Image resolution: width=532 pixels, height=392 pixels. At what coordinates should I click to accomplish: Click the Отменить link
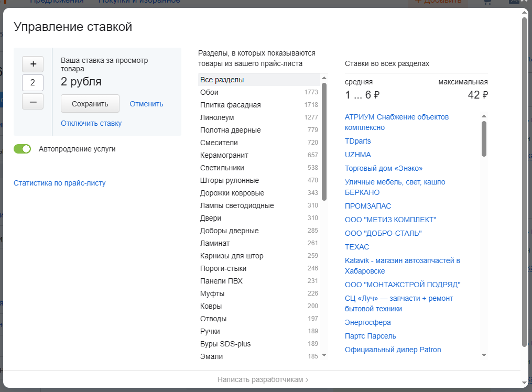(x=146, y=104)
